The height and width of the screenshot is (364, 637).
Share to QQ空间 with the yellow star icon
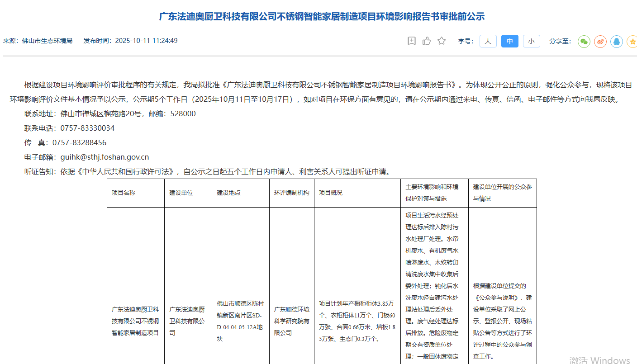point(632,41)
